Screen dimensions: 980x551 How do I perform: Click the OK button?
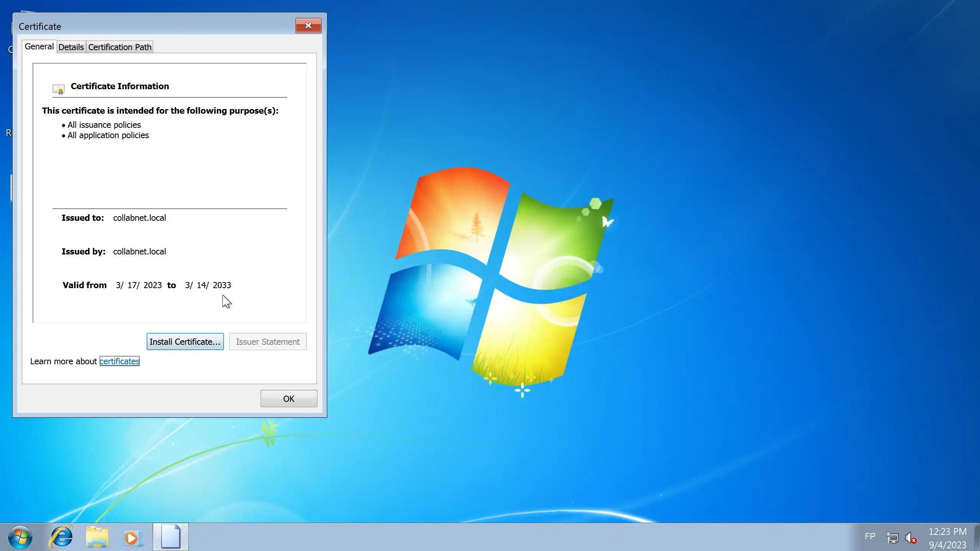tap(289, 399)
